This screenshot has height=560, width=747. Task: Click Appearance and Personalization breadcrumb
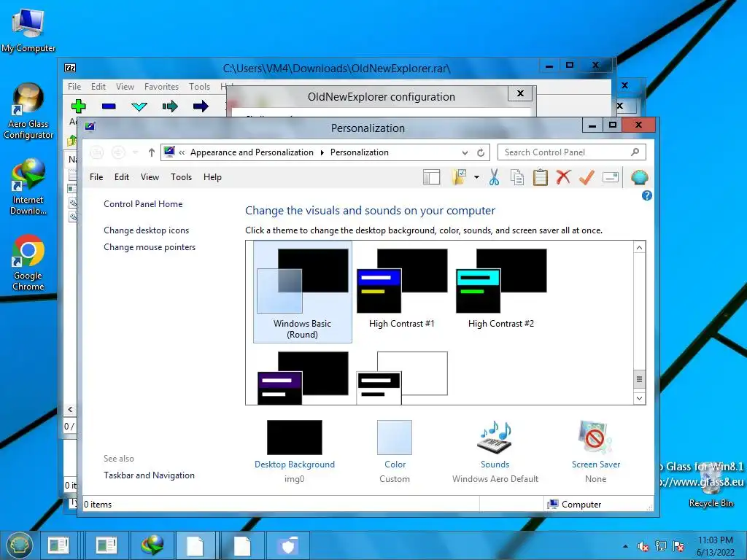(252, 152)
